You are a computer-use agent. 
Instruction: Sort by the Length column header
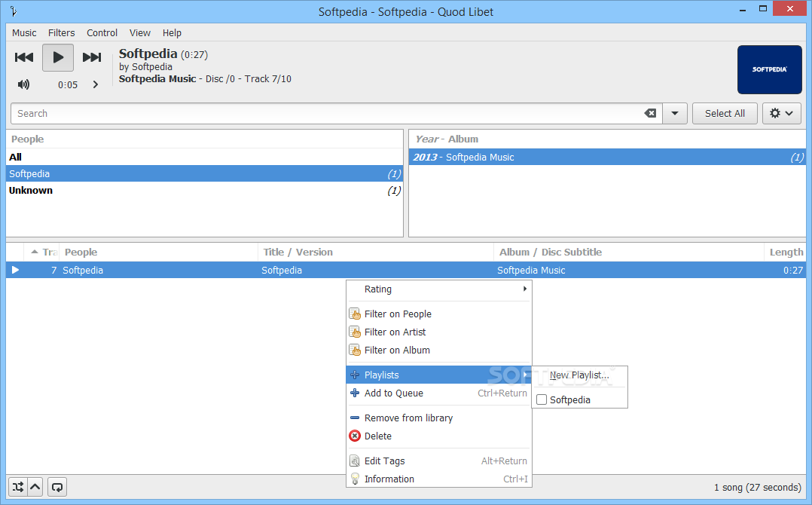(x=785, y=252)
